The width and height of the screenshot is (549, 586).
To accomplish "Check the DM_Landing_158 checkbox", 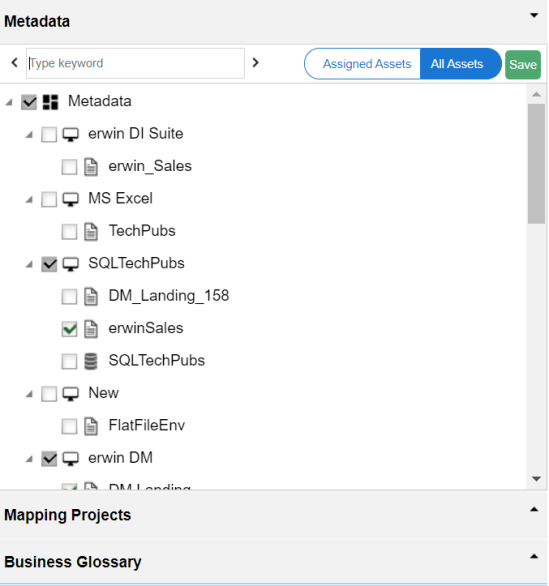I will tap(70, 297).
